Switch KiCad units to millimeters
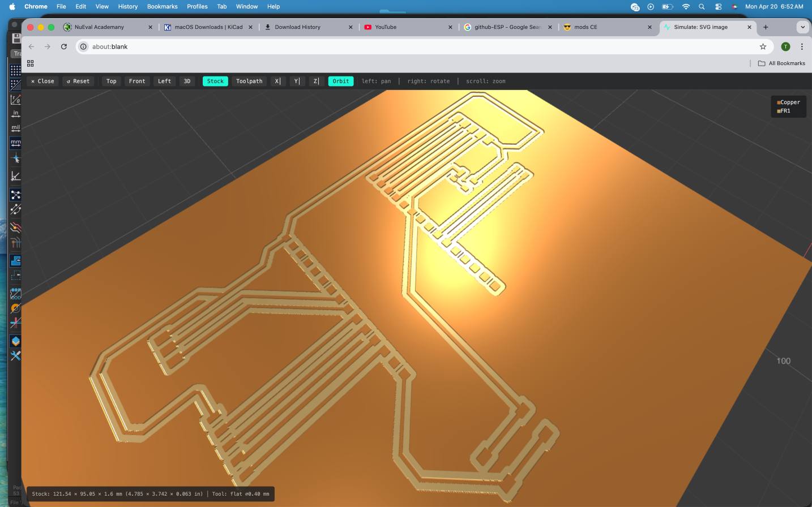The image size is (812, 507). click(x=16, y=143)
